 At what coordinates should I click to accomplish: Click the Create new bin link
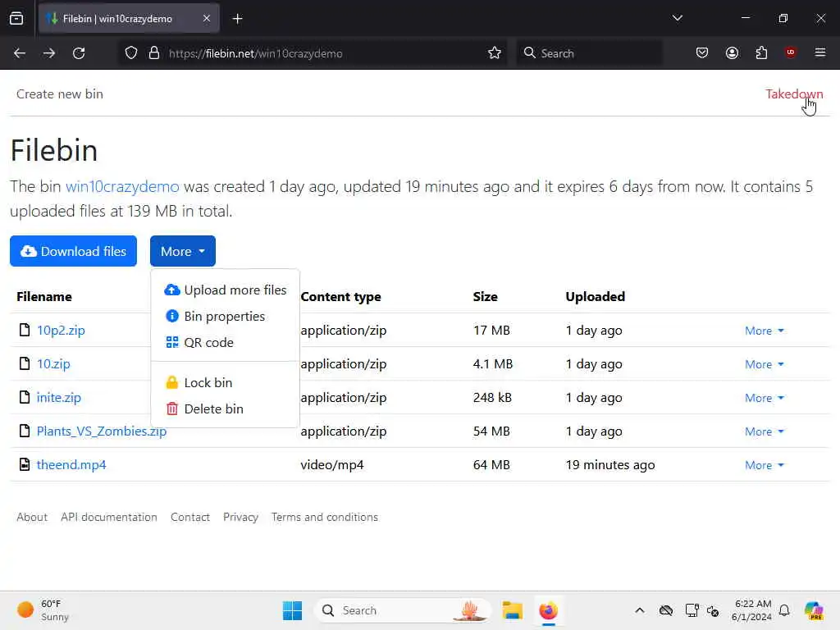click(x=59, y=94)
